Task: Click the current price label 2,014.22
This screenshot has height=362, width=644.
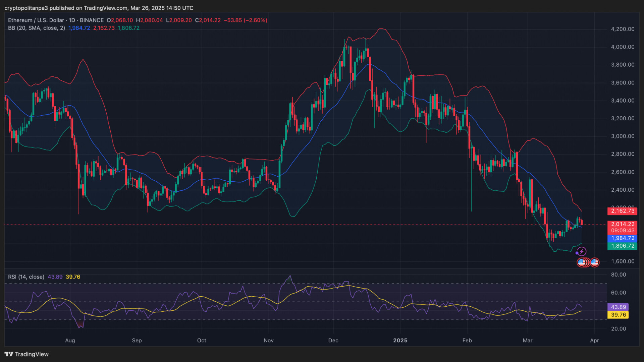Action: click(x=622, y=224)
